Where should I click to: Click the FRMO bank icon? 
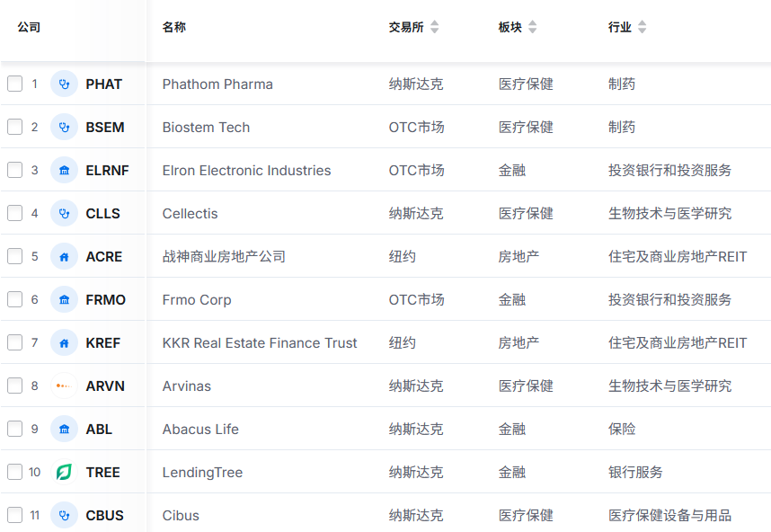pyautogui.click(x=64, y=299)
